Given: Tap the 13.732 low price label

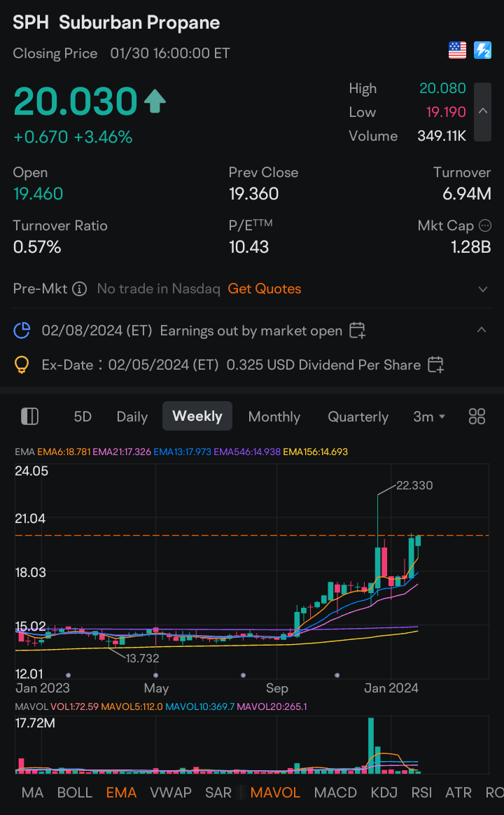Looking at the screenshot, I should pyautogui.click(x=142, y=658).
